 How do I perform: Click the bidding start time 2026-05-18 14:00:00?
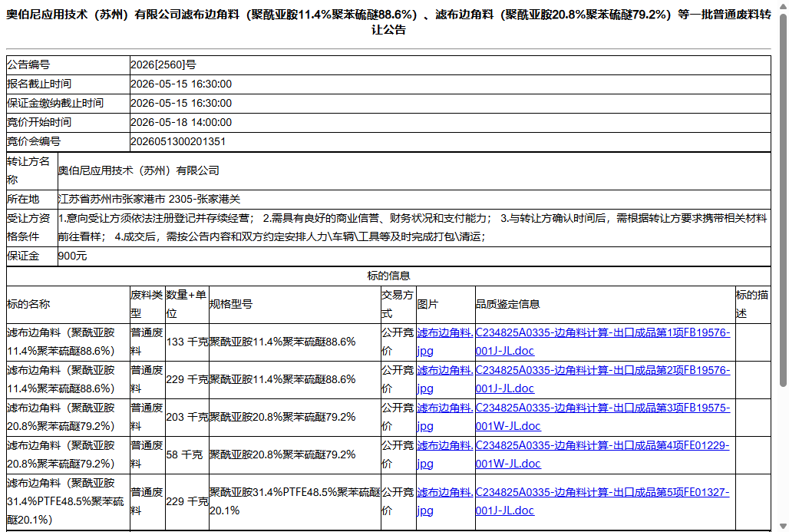point(181,122)
